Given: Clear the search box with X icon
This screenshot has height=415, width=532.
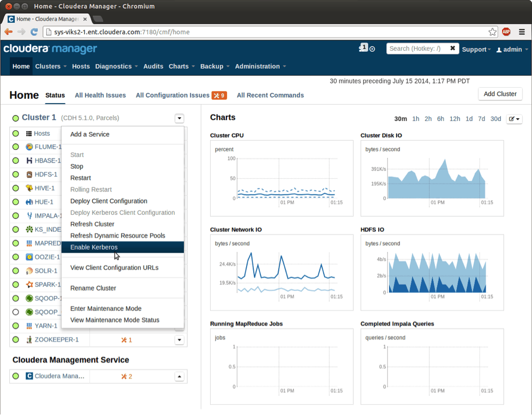Looking at the screenshot, I should click(452, 49).
